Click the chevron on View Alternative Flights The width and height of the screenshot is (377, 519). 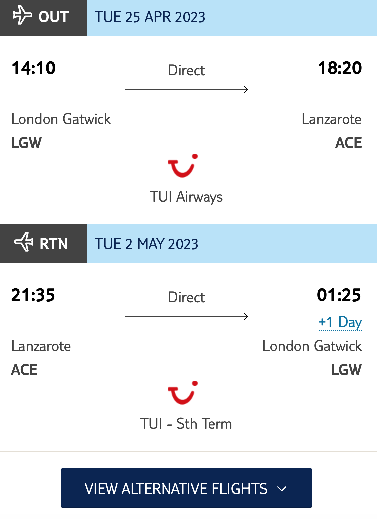click(282, 489)
